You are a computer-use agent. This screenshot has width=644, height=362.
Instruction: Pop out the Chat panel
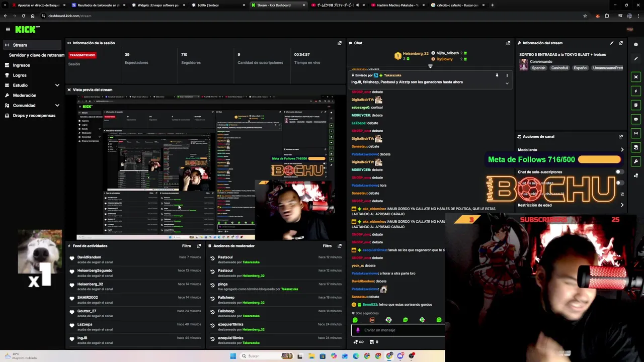tap(508, 43)
